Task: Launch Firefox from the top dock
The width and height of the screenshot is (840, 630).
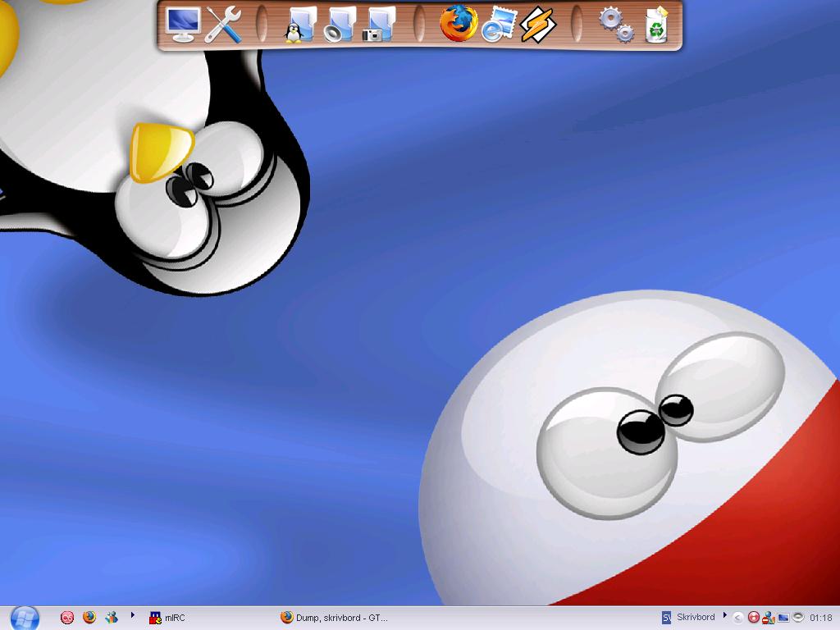Action: [x=459, y=24]
